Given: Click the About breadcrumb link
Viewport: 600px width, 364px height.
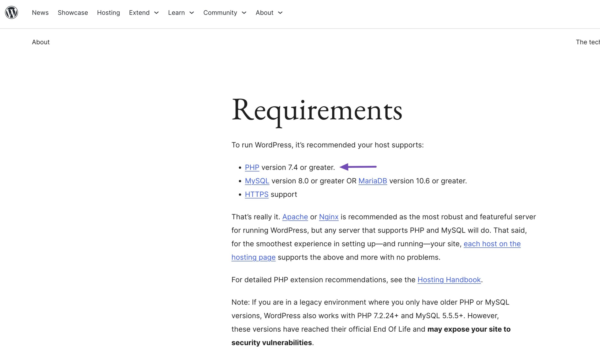Looking at the screenshot, I should pyautogui.click(x=41, y=42).
